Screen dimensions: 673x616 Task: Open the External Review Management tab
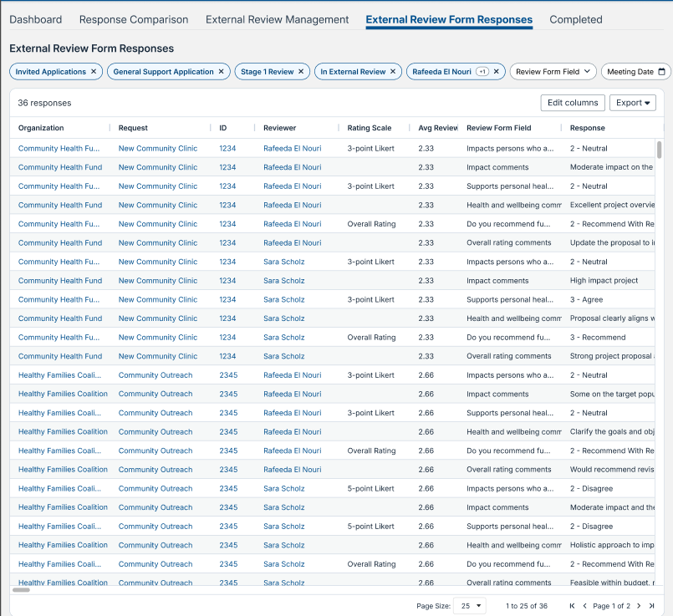278,20
